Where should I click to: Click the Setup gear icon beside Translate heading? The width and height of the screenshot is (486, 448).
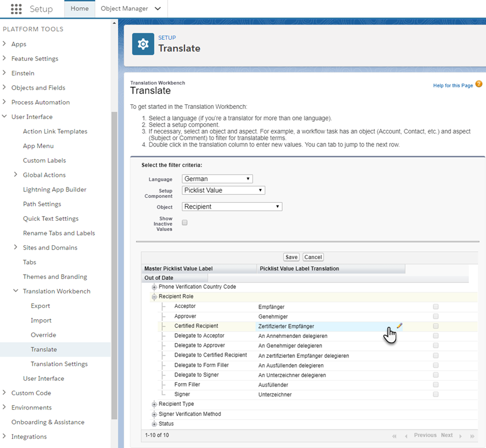point(143,44)
